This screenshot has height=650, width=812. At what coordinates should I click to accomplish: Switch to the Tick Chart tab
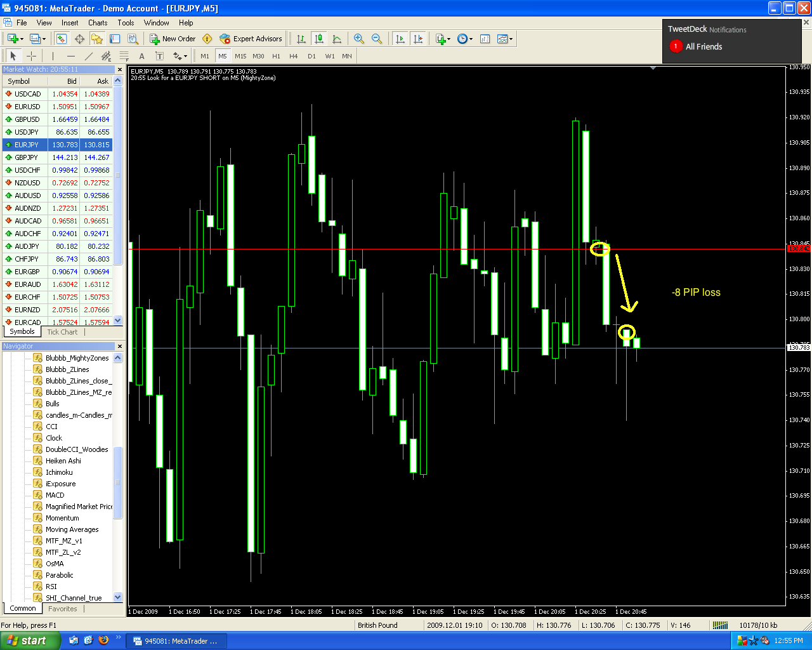[x=62, y=331]
